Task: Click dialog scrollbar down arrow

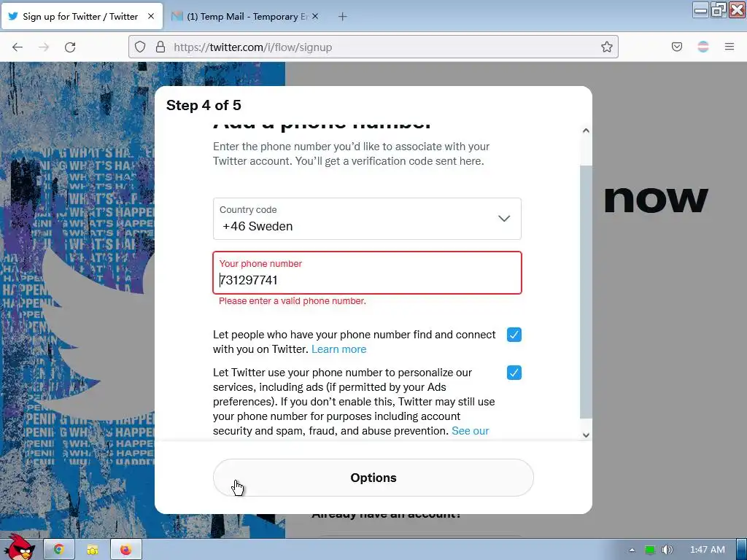Action: [x=586, y=435]
